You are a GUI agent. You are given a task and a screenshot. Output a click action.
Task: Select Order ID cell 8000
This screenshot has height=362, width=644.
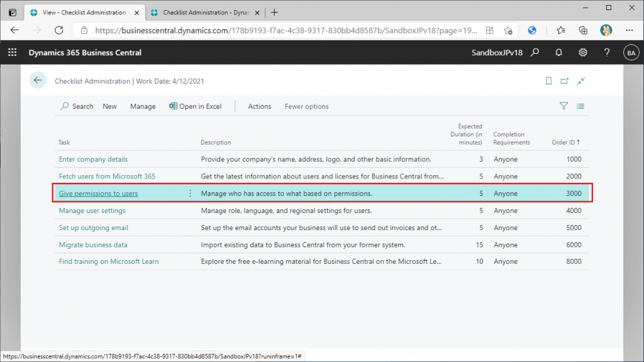(x=574, y=261)
